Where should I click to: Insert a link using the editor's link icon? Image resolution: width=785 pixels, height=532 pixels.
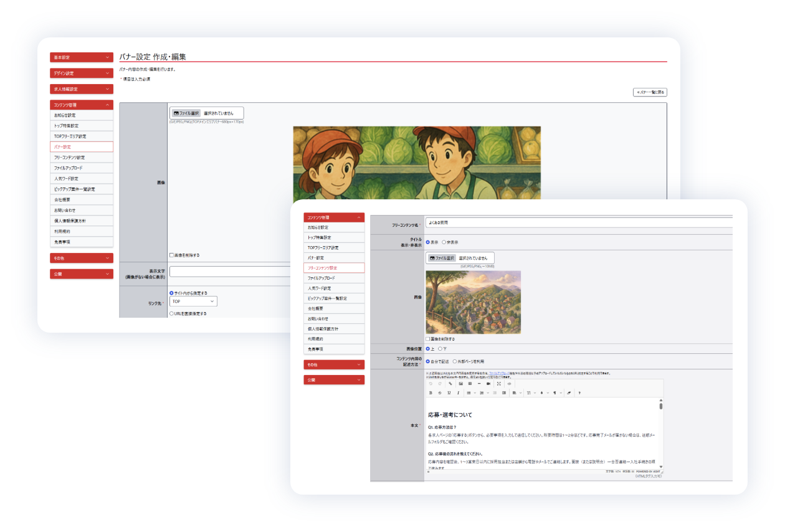(x=450, y=384)
